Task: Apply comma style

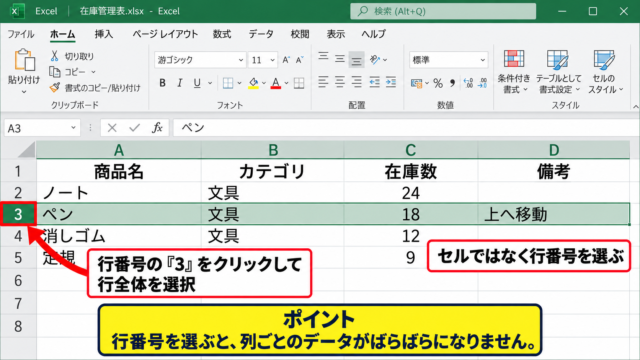Action: click(x=452, y=83)
